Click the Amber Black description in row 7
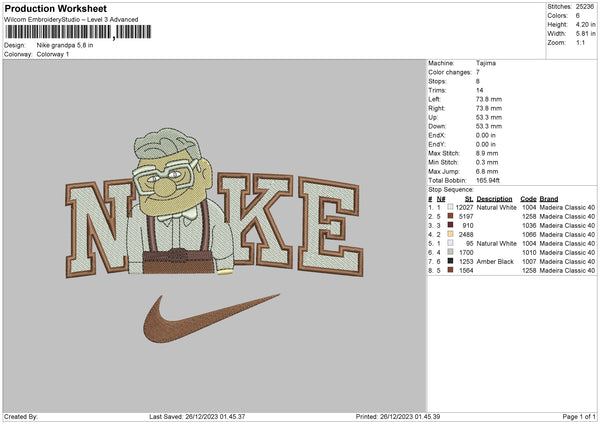The width and height of the screenshot is (600, 424). pos(495,261)
